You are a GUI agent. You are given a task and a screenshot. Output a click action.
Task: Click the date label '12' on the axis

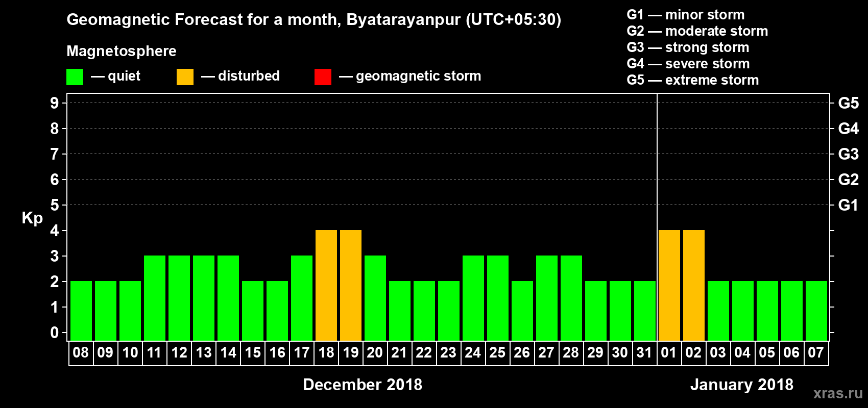tap(179, 353)
